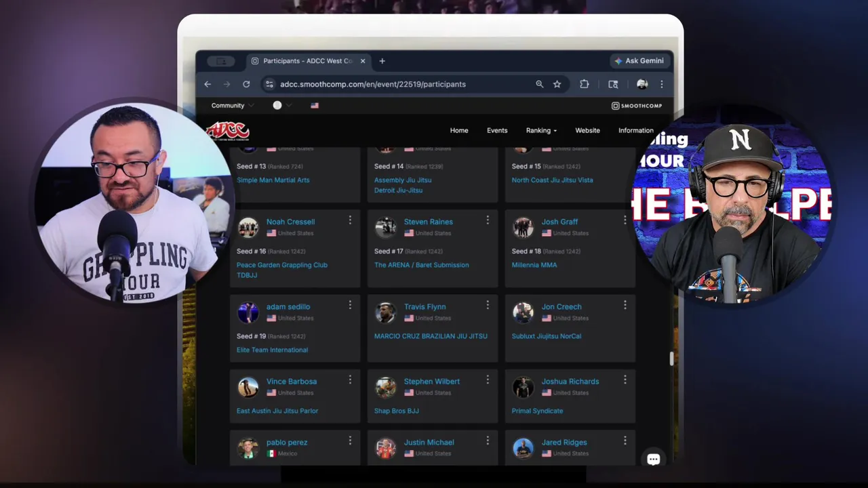Open the Chrome three-dot menu
Viewport: 868px width, 488px height.
pos(661,84)
